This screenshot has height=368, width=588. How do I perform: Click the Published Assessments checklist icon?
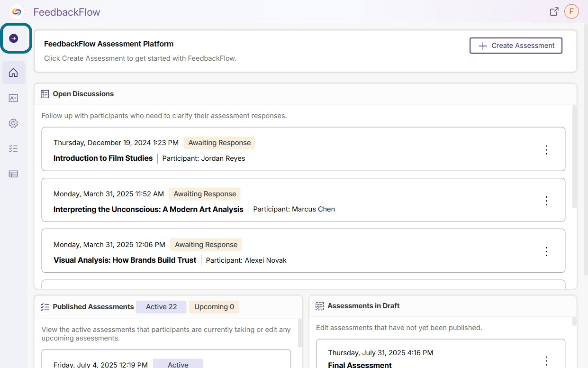[45, 307]
